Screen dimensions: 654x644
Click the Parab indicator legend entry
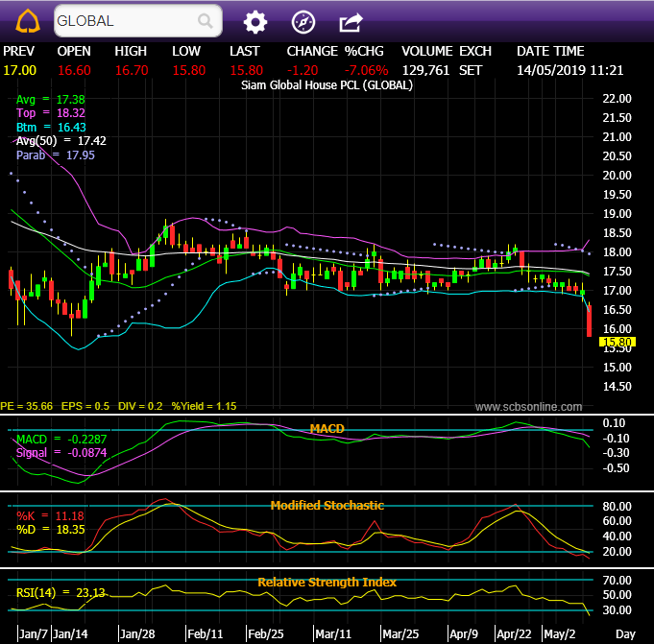click(x=54, y=155)
